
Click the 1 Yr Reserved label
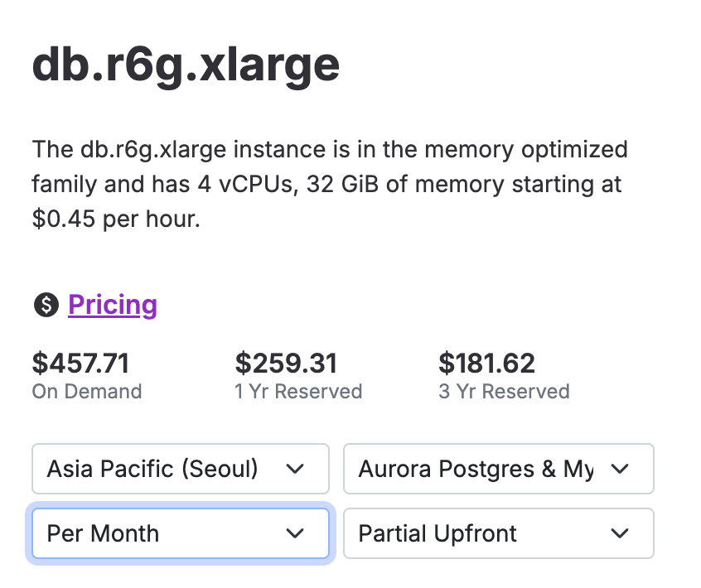coord(298,392)
